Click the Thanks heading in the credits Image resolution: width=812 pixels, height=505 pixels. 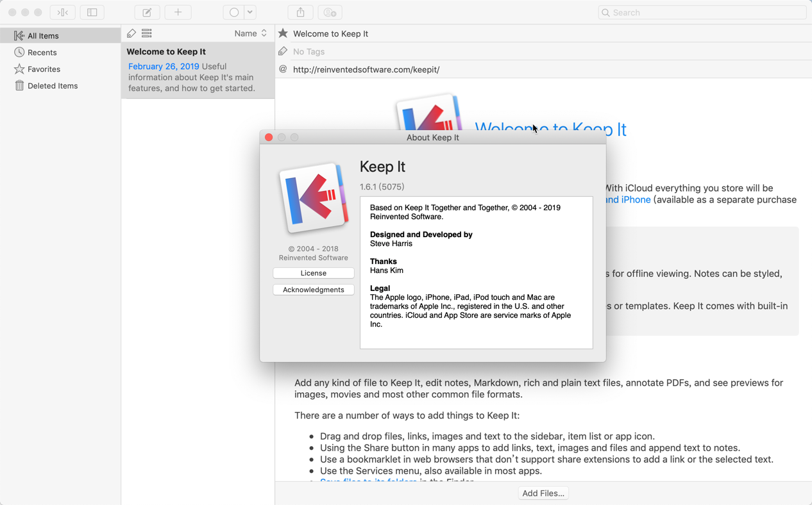coord(384,261)
